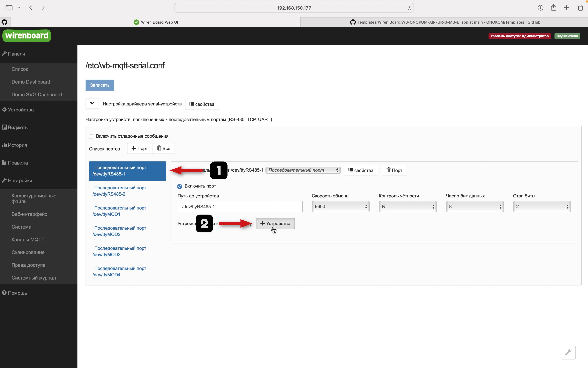This screenshot has width=588, height=368.
Task: Click the 'Записать' save button
Action: 100,85
